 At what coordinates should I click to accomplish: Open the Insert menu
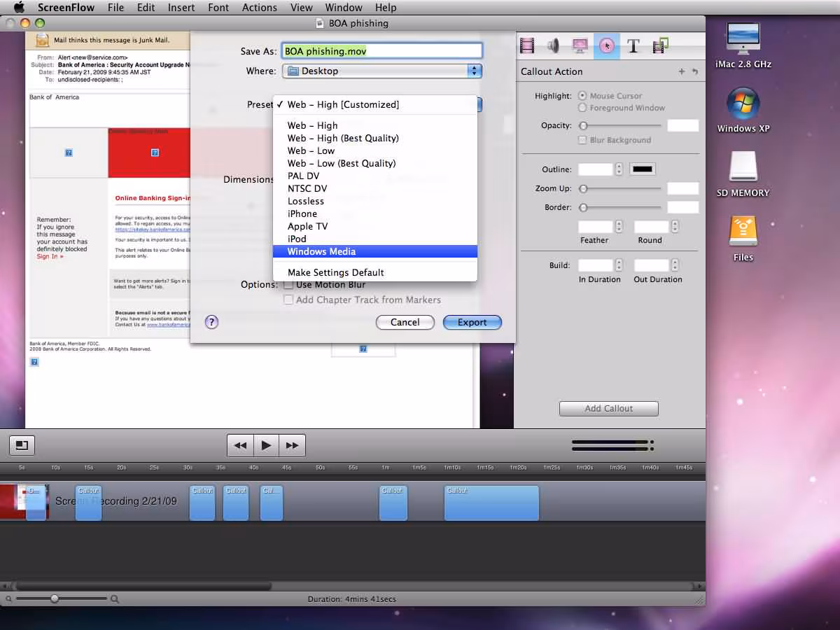tap(181, 8)
